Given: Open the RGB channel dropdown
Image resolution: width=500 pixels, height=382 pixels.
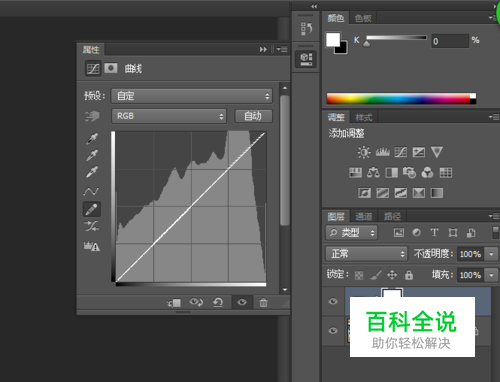Looking at the screenshot, I should tap(169, 116).
